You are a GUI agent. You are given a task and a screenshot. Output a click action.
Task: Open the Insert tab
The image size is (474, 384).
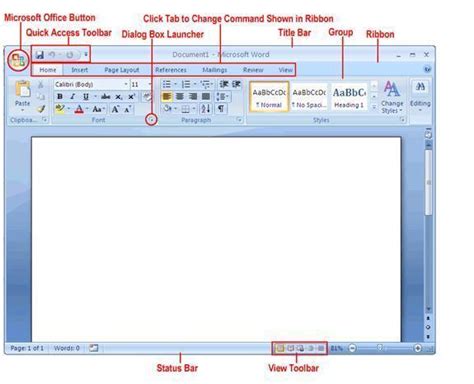79,70
